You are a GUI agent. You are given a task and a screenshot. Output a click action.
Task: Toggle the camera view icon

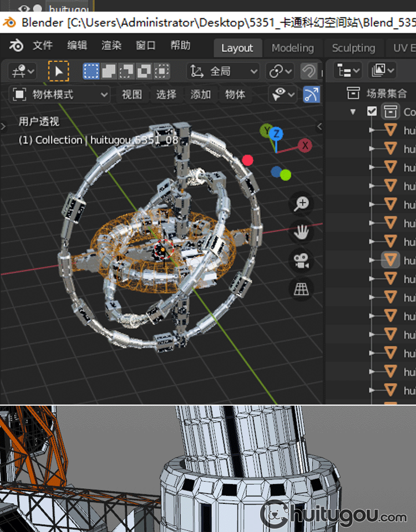(x=301, y=261)
